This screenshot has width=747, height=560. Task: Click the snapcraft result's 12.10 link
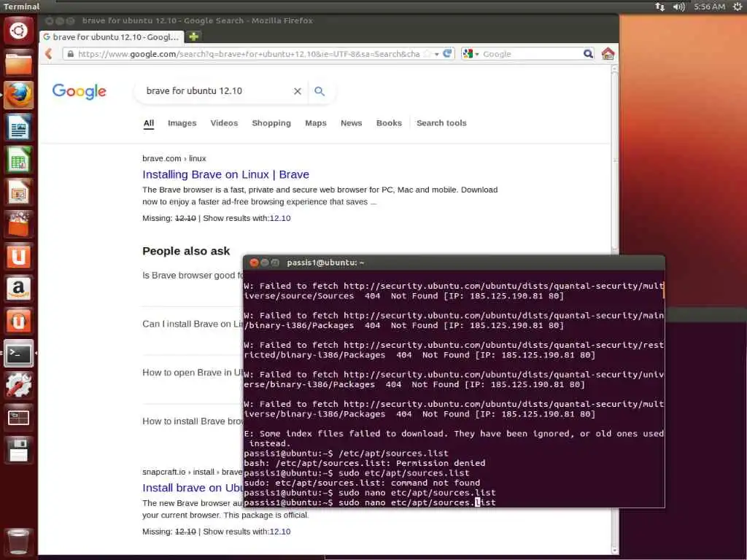pos(280,532)
